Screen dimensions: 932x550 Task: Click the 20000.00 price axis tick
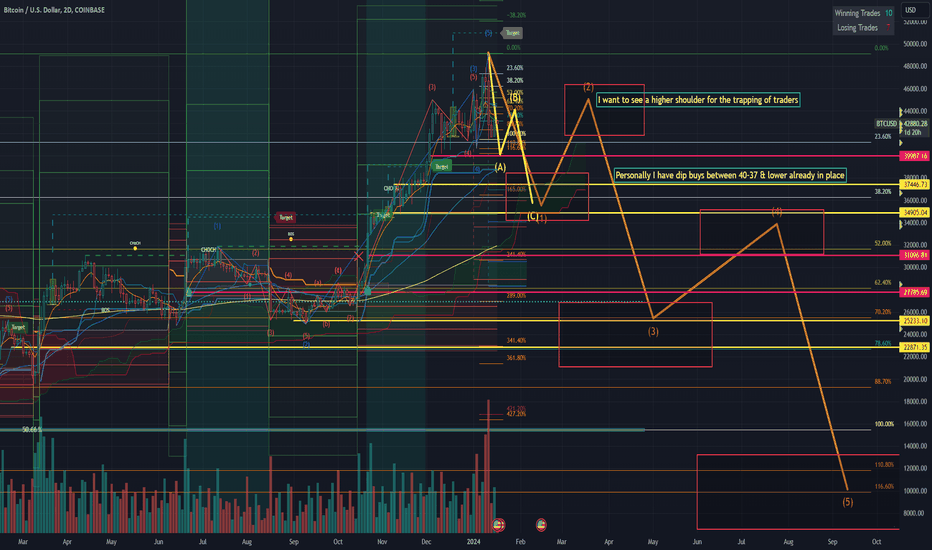point(915,379)
